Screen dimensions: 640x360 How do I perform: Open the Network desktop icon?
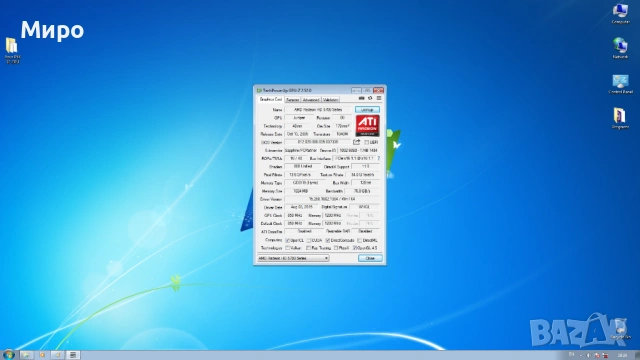pos(620,48)
